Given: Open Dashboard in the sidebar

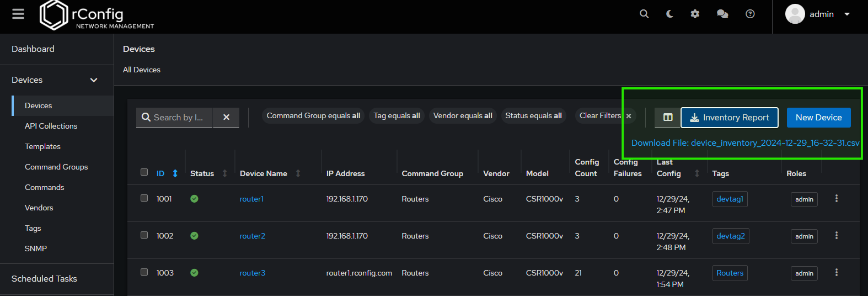Looking at the screenshot, I should [33, 49].
